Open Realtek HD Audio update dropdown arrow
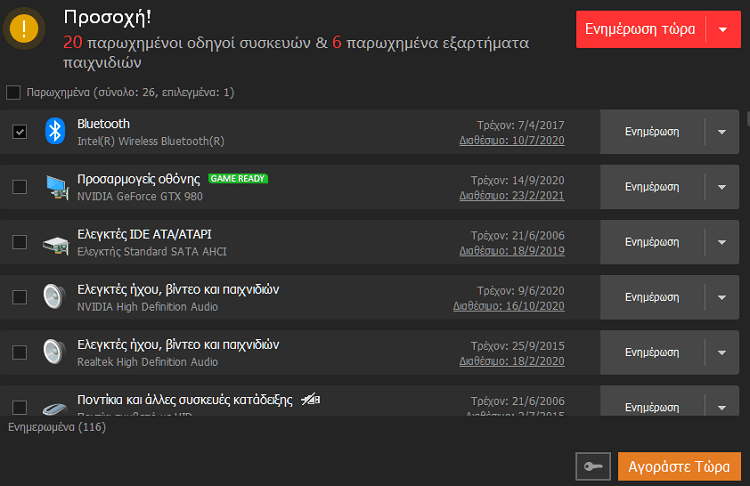This screenshot has width=750, height=486. pos(722,353)
